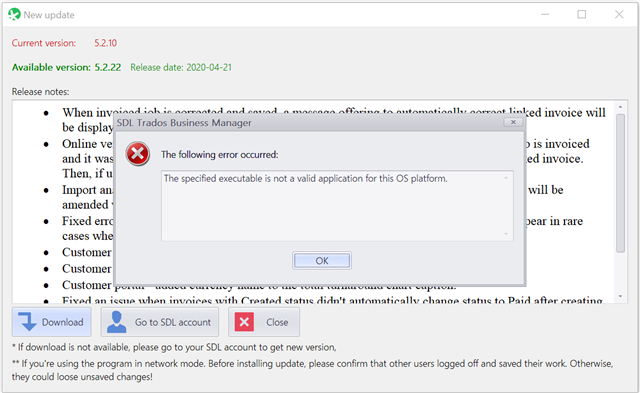Click 'The following error occurred:' text
640x393 pixels.
tap(220, 155)
